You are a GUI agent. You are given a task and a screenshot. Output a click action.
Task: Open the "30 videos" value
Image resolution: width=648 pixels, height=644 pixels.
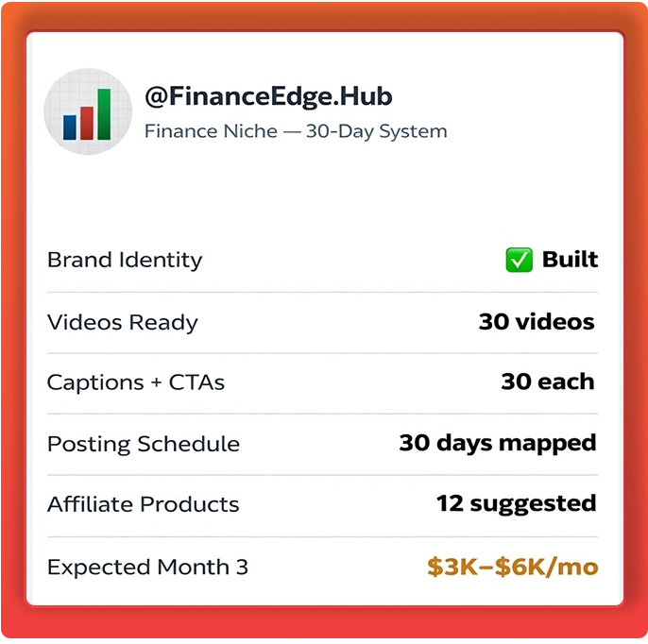coord(537,322)
